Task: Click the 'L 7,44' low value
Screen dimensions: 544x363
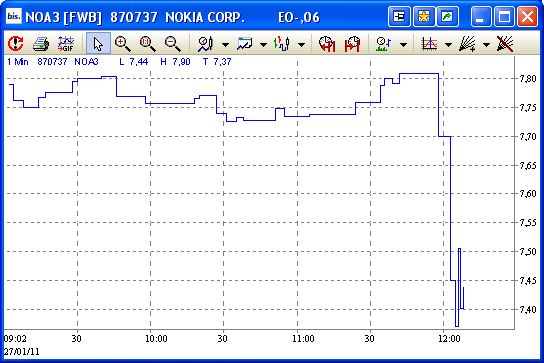Action: click(134, 62)
